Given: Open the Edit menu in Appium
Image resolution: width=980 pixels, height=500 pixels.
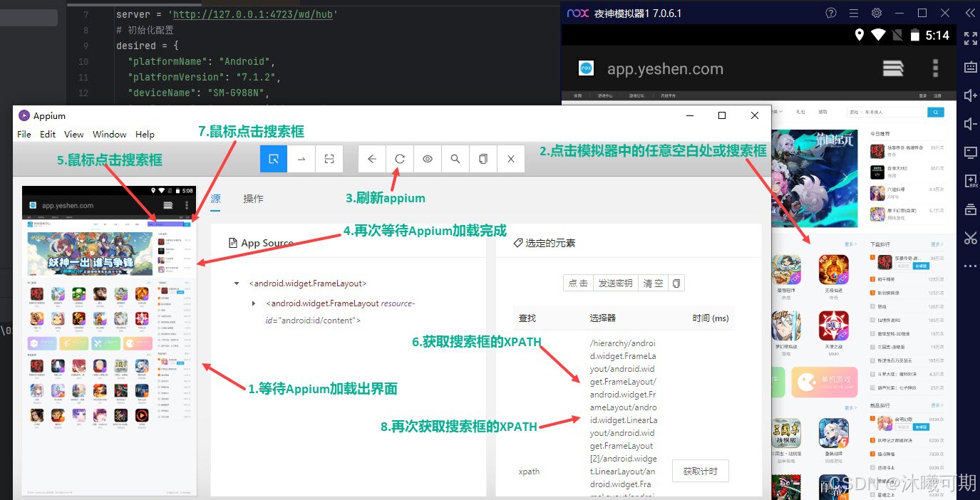Looking at the screenshot, I should tap(48, 134).
